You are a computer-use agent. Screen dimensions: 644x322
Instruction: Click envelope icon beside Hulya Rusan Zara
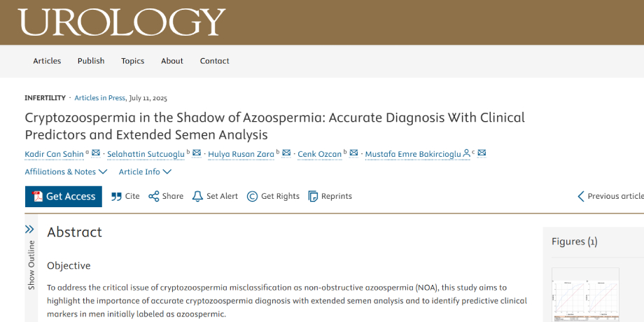(286, 153)
